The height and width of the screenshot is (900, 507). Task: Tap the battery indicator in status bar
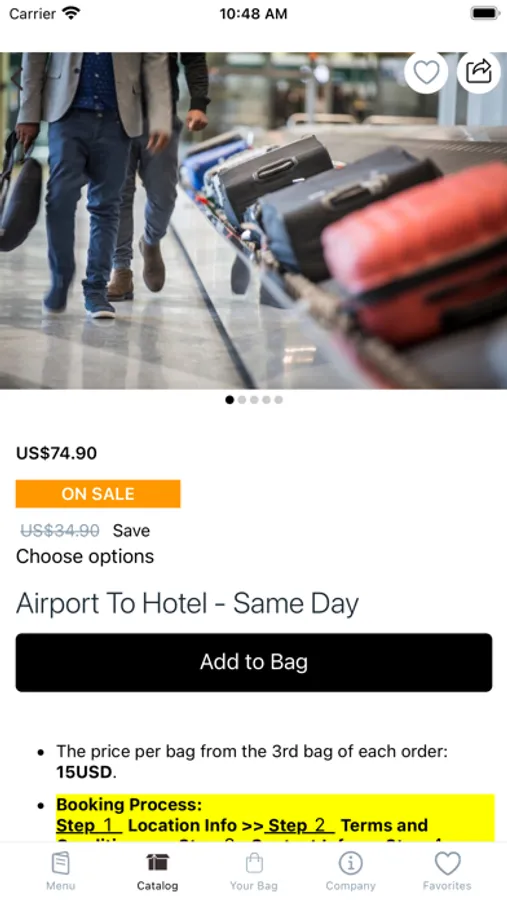point(485,13)
